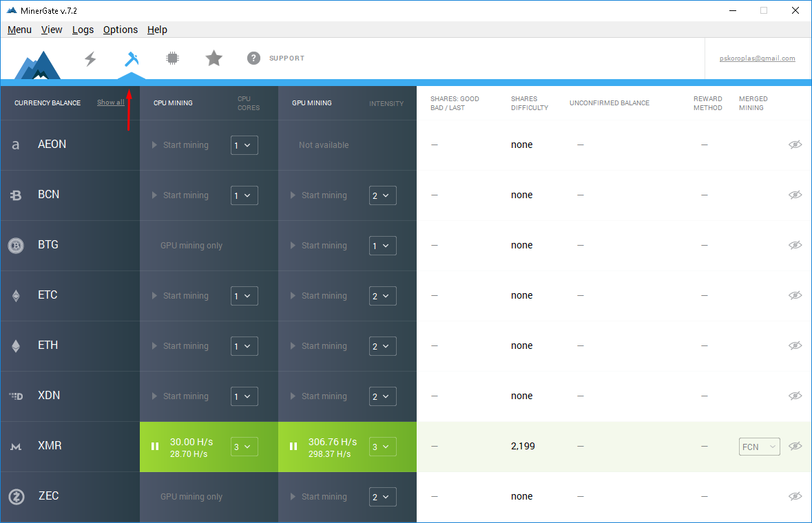Toggle the eye icon for ZEC
Viewport: 812px width, 523px height.
click(795, 496)
